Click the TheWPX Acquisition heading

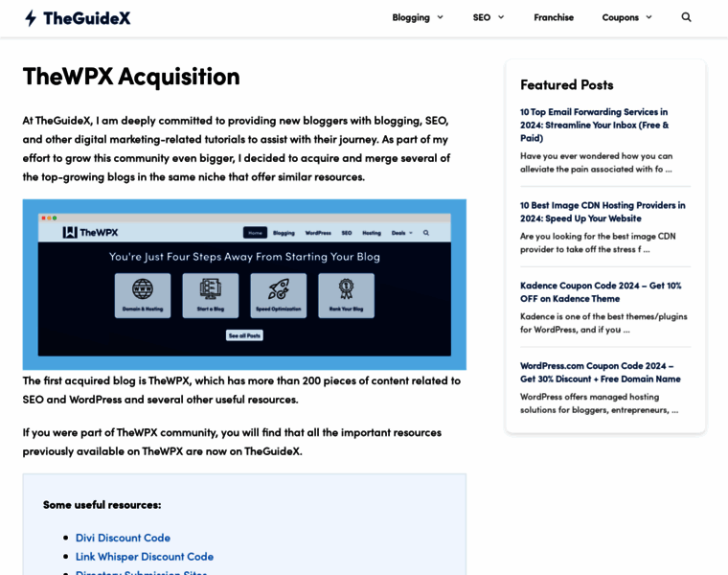point(131,77)
